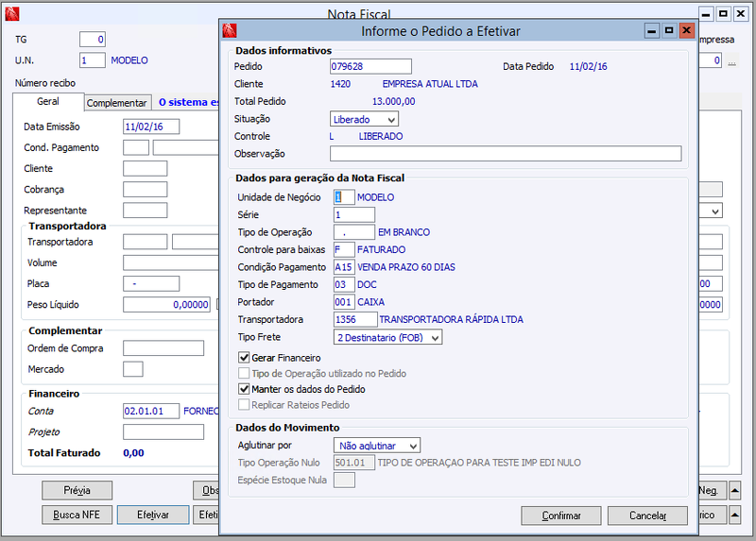Viewport: 756px width, 541px height.
Task: Click the TG field in Nota Fiscal
Action: (x=93, y=40)
